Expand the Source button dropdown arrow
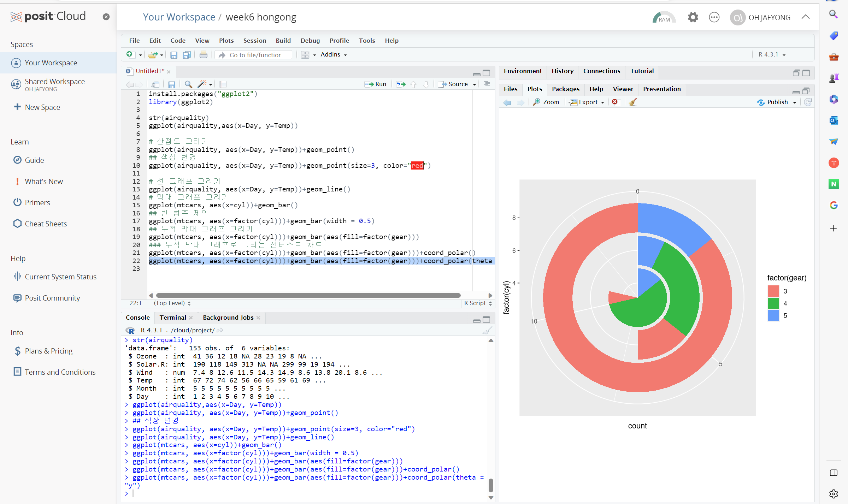Viewport: 848px width, 504px height. click(475, 84)
